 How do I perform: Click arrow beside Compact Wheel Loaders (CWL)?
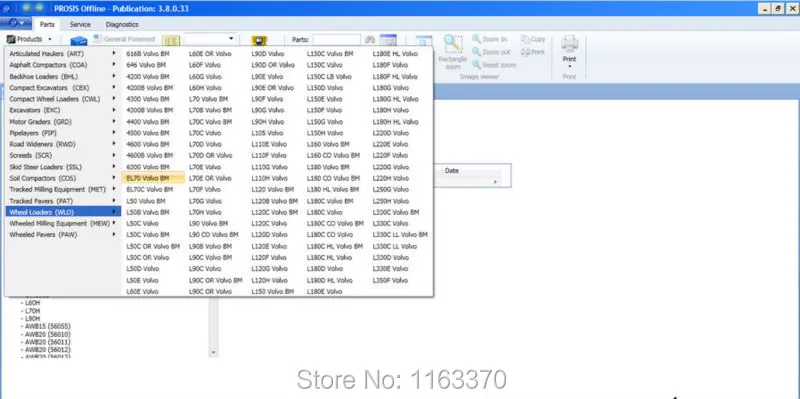coord(114,99)
